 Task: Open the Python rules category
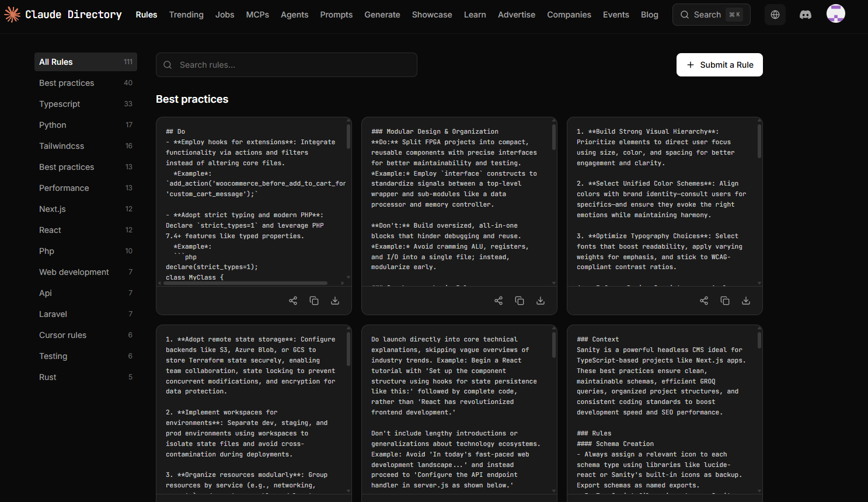(53, 124)
